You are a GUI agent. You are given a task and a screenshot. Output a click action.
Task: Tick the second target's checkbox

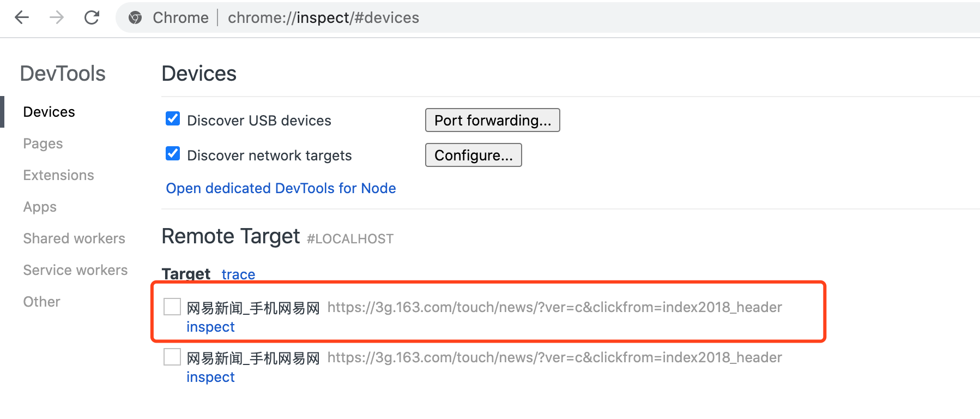(x=172, y=357)
